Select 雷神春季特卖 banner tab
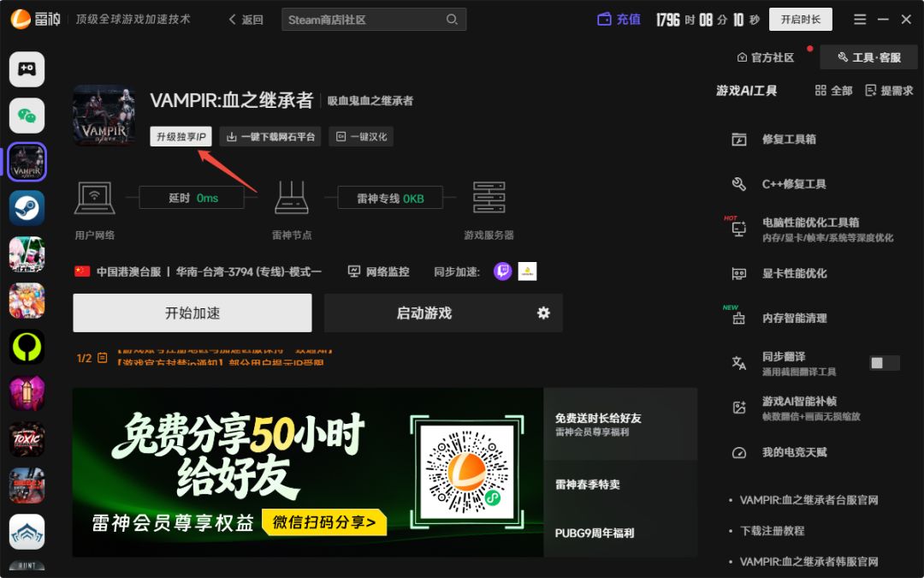 620,484
